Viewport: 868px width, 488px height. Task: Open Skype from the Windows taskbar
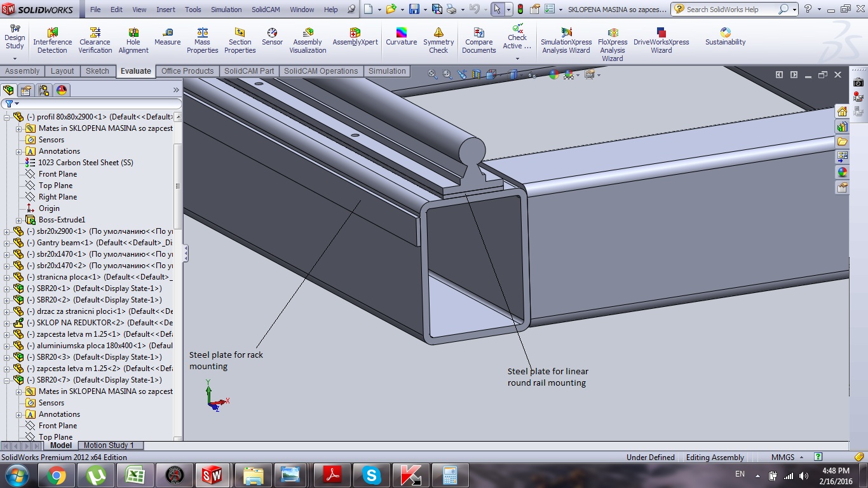coord(371,475)
